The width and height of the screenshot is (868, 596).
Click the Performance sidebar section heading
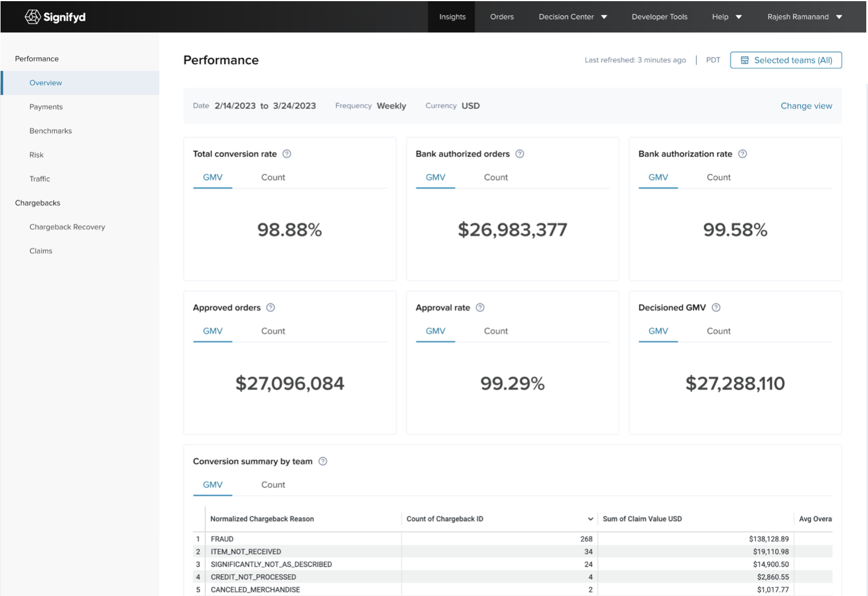click(37, 58)
